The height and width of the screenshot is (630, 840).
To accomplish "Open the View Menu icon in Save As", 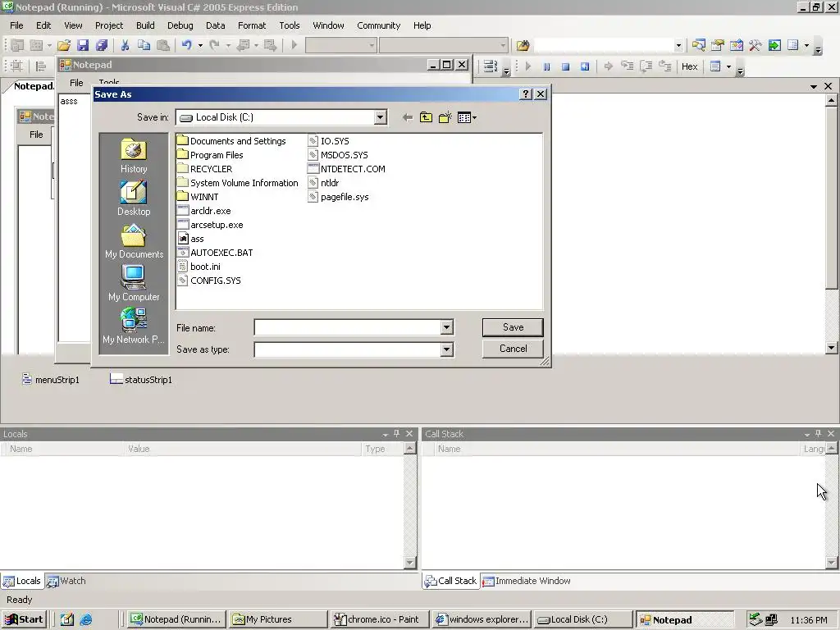I will pyautogui.click(x=467, y=117).
